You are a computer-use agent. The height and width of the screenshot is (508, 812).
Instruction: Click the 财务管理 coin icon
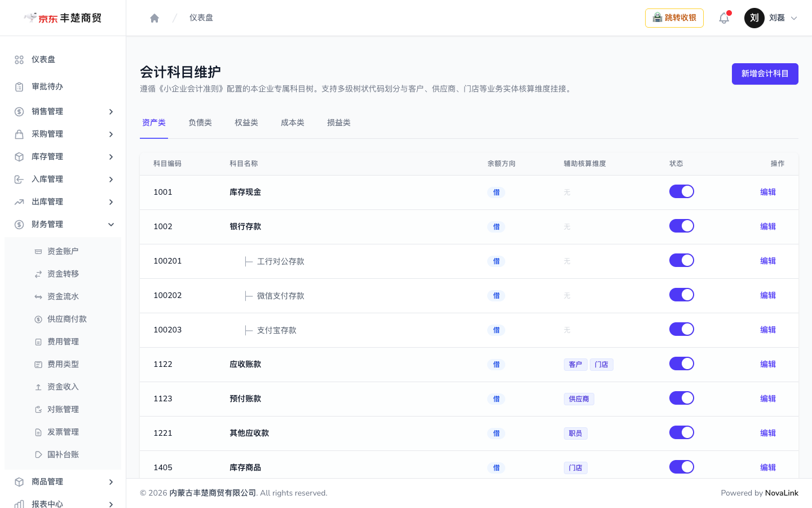click(19, 225)
